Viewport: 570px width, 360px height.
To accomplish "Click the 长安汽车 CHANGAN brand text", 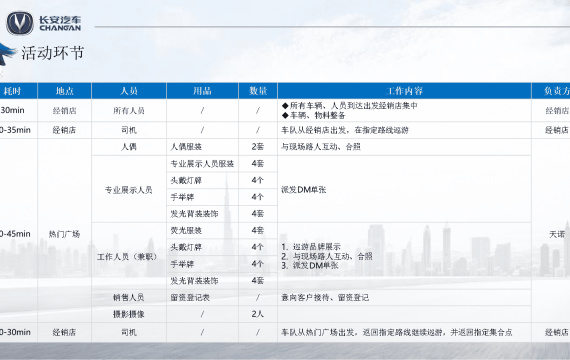I will coord(60,23).
